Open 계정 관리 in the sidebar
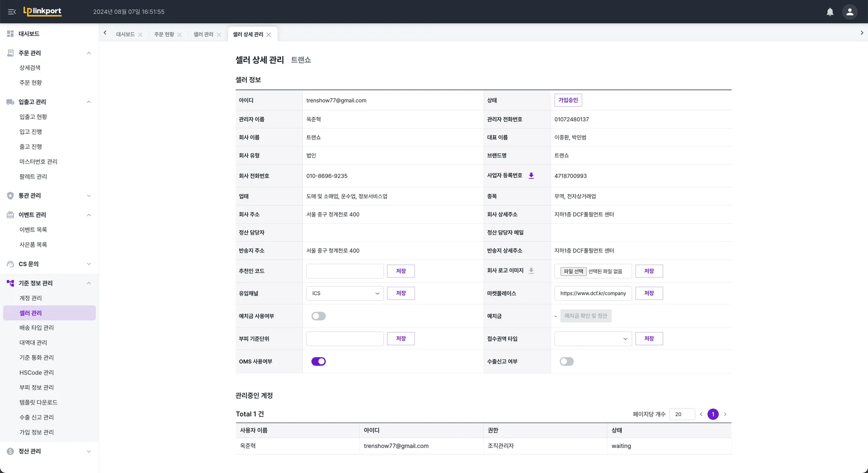This screenshot has height=473, width=868. pos(31,298)
